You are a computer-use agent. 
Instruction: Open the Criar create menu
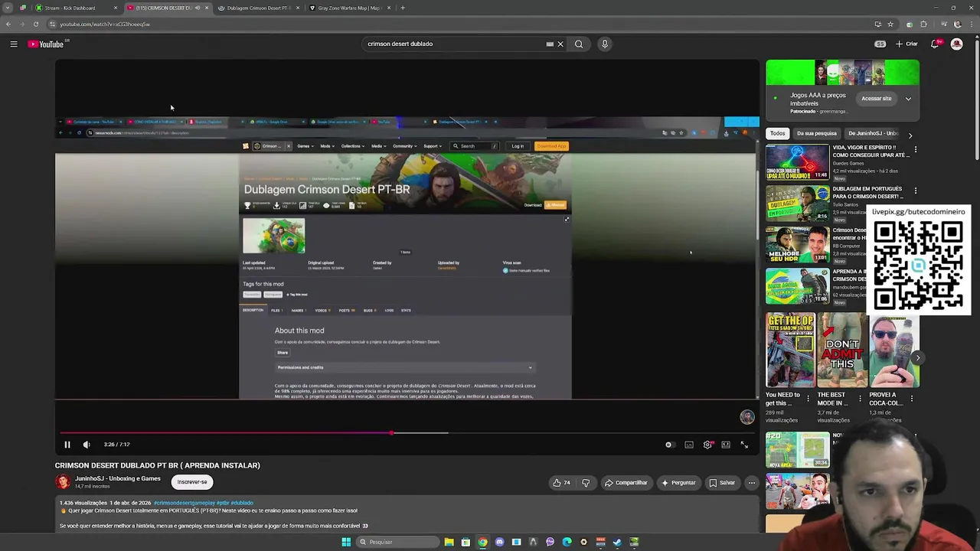point(907,44)
